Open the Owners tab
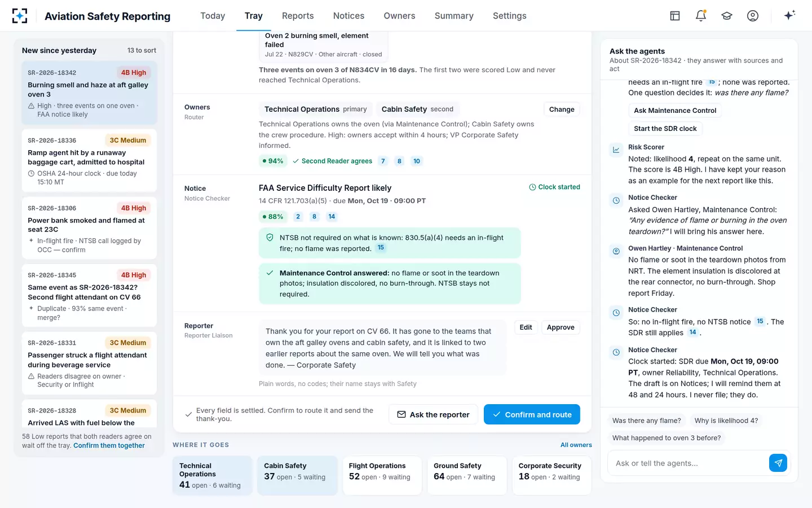This screenshot has height=508, width=812. pos(399,16)
